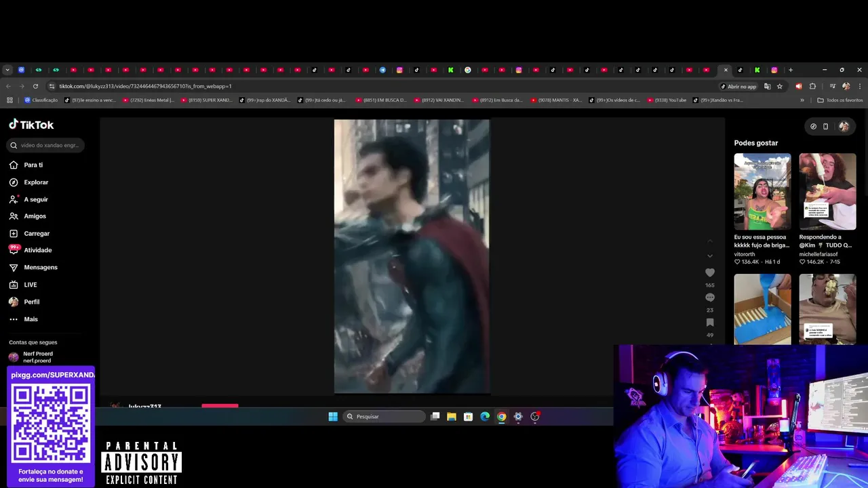
Task: Open Microsoft Edge from the taskbar
Action: tap(485, 416)
